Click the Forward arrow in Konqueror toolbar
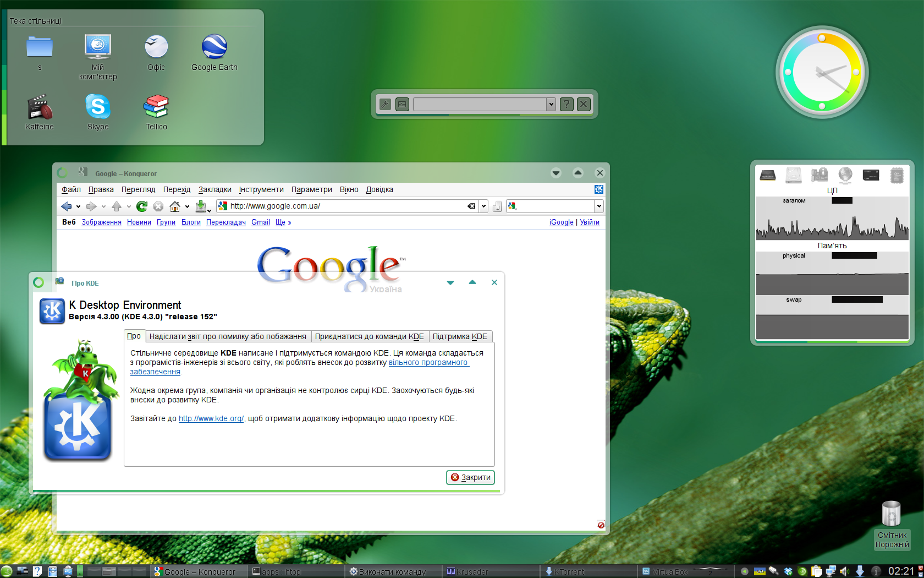The image size is (924, 578). click(x=91, y=206)
